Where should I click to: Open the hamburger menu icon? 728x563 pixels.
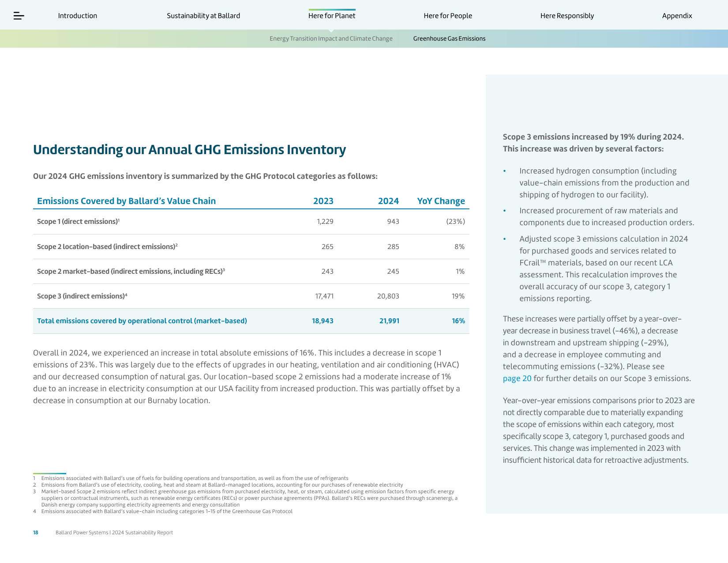19,16
